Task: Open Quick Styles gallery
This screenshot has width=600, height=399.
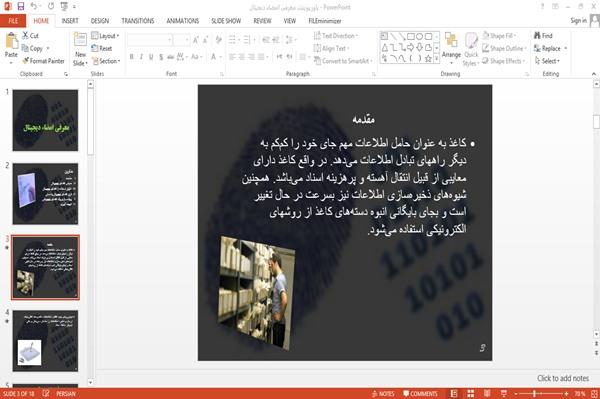Action: [x=471, y=50]
